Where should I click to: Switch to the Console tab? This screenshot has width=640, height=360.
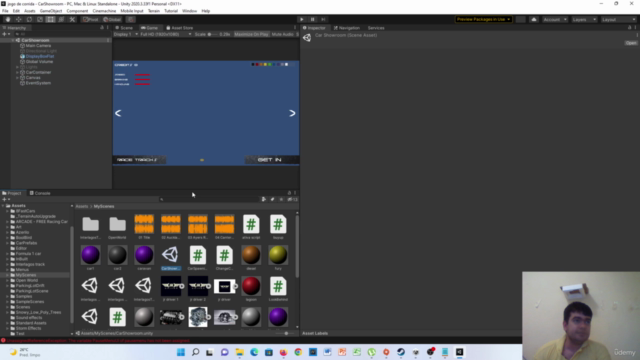click(x=40, y=193)
